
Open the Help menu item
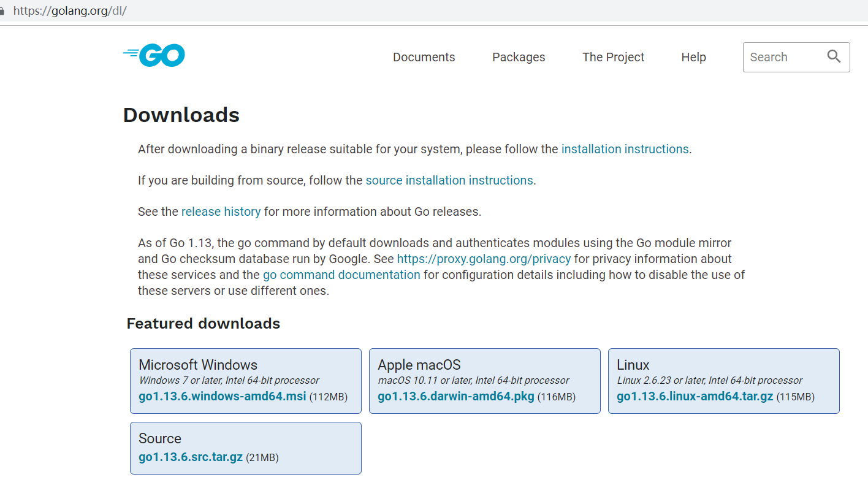coord(693,57)
